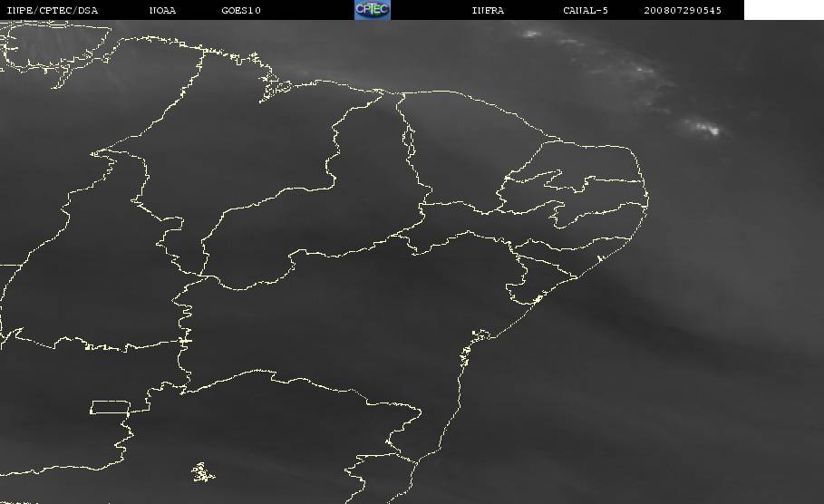Click the INFRA label in header
The width and height of the screenshot is (824, 504).
488,11
